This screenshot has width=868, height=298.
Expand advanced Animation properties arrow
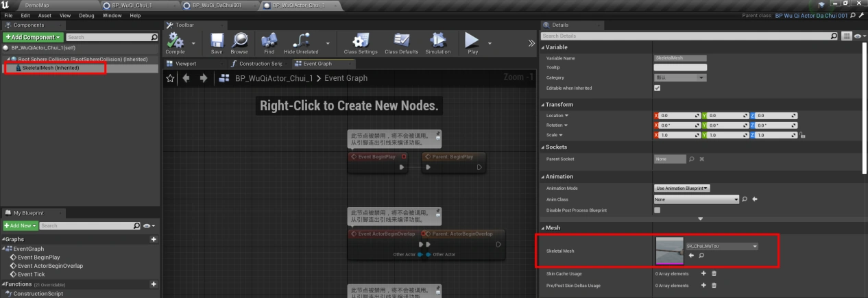tap(700, 219)
